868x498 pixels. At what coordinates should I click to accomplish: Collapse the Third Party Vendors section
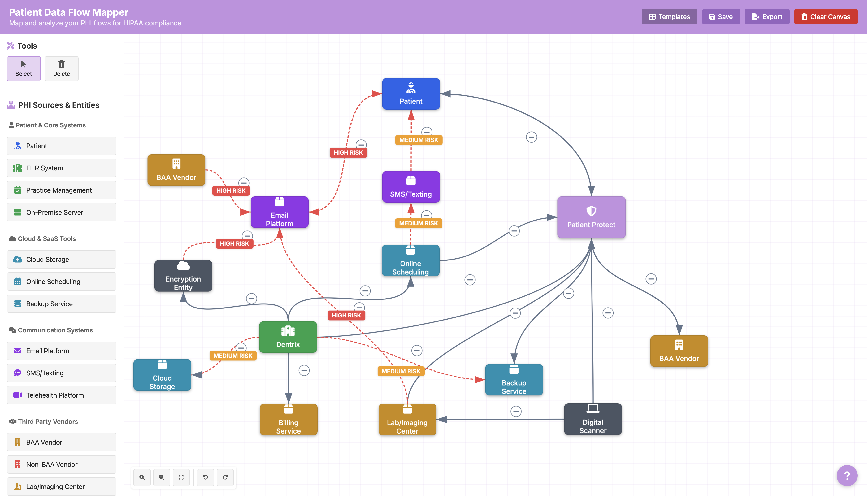48,421
